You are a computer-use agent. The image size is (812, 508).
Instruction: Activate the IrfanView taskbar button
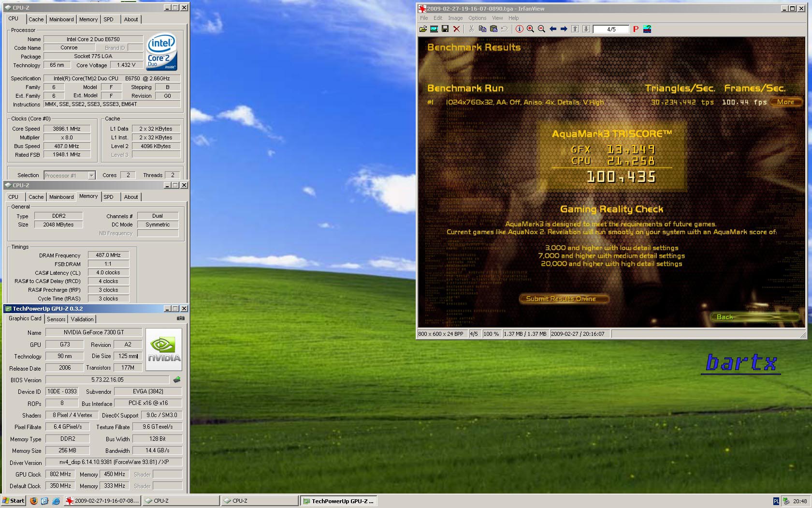point(102,501)
